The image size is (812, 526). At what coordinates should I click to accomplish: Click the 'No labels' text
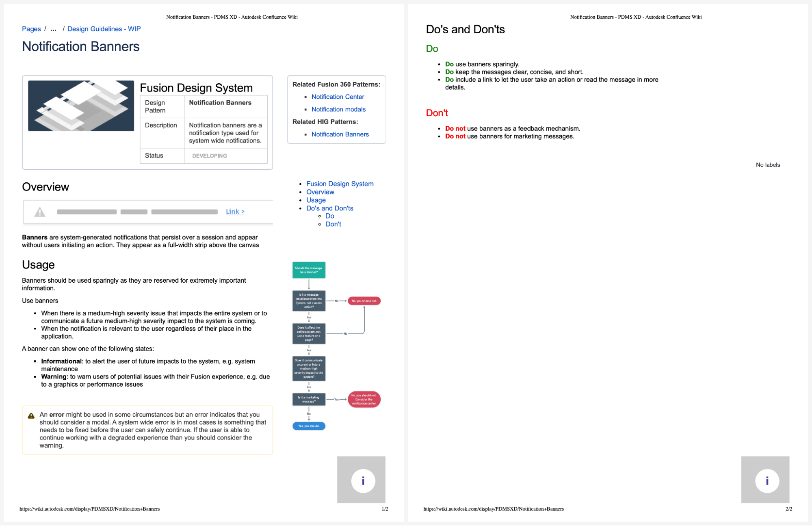tap(768, 165)
